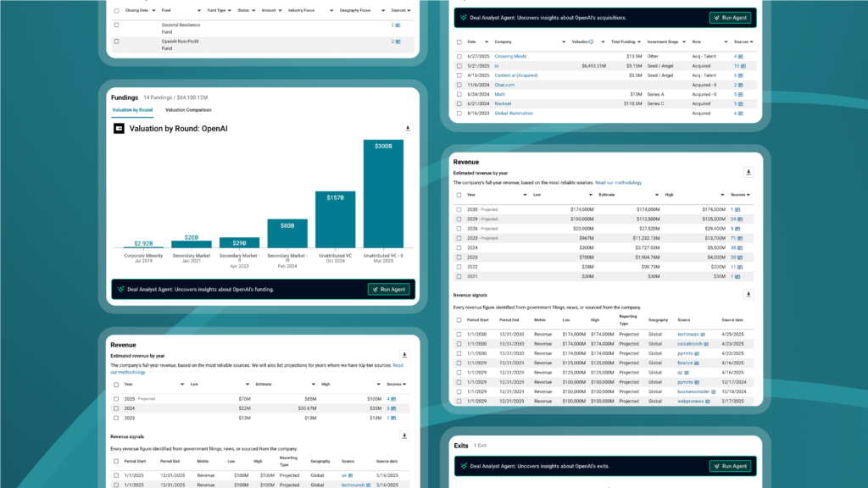868x488 pixels.
Task: Open the Read our methodology link, right panel
Action: [618, 182]
